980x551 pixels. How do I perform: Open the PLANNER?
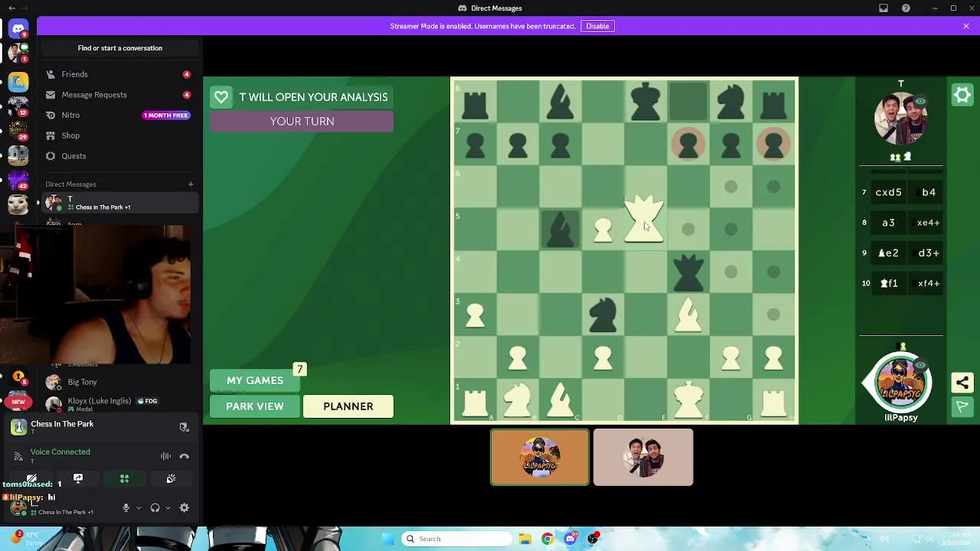pyautogui.click(x=348, y=406)
